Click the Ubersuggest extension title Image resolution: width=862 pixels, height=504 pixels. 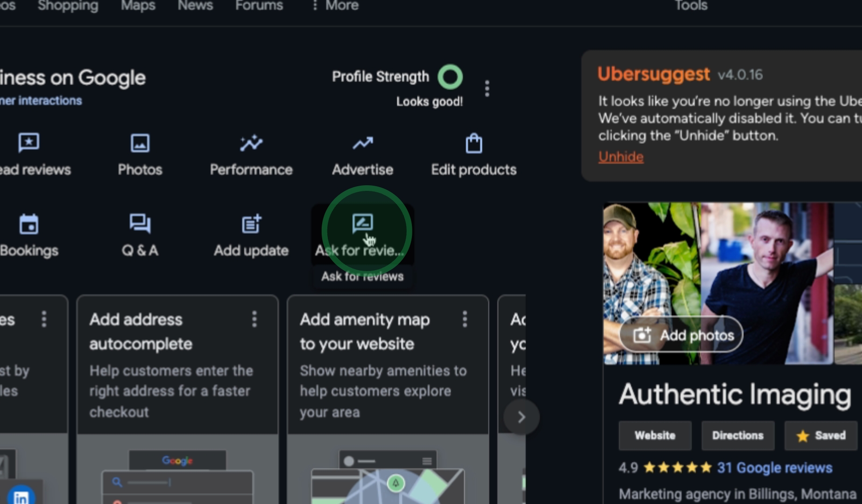coord(654,74)
